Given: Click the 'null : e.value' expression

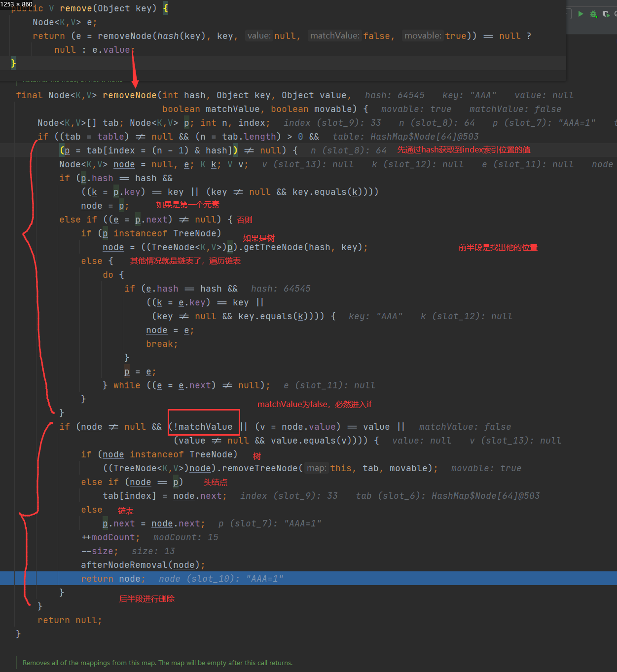Looking at the screenshot, I should [92, 50].
